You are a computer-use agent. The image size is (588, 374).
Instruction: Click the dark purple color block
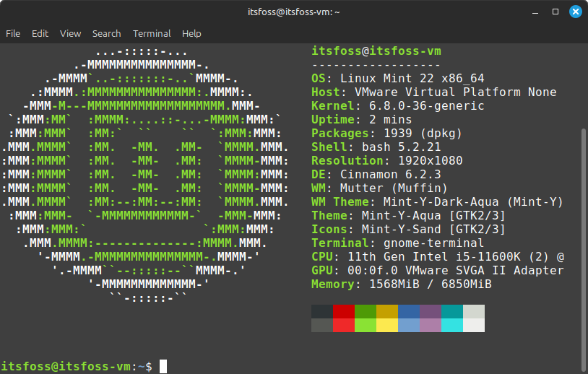point(431,311)
